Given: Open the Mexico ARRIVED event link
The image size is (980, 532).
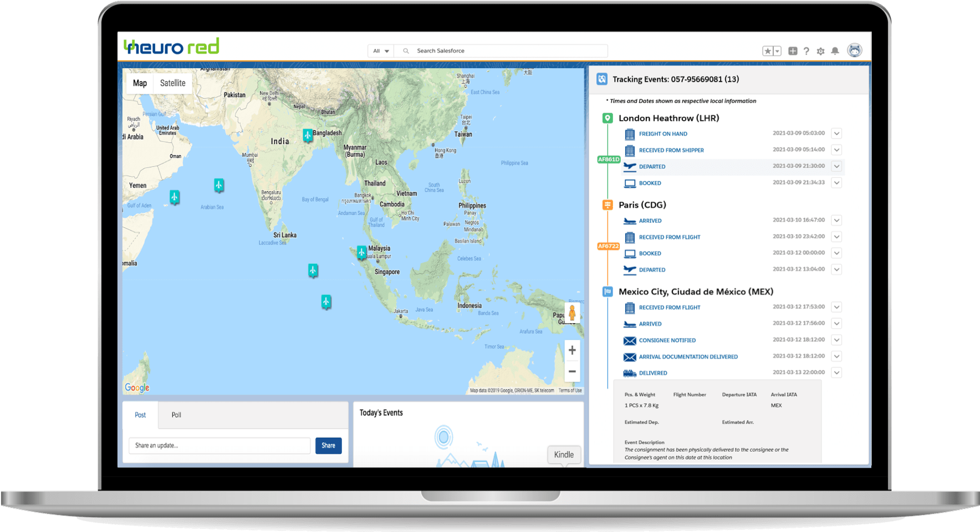Looking at the screenshot, I should pos(650,324).
